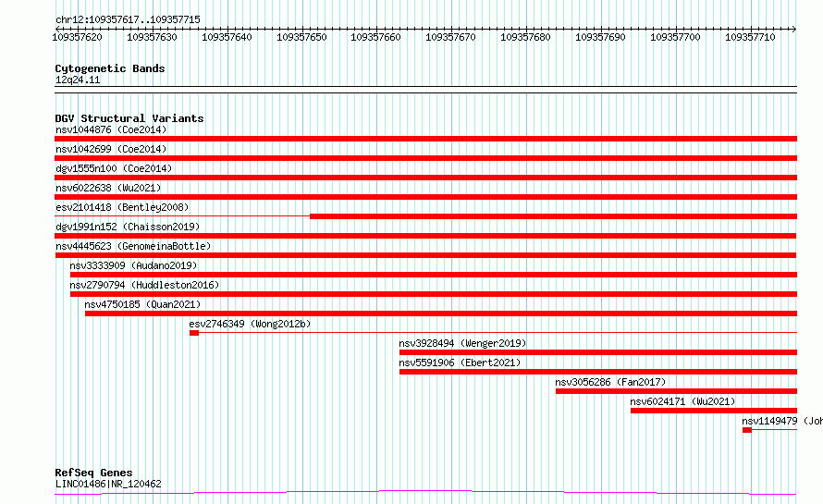Screen dimensions: 823x504
Task: Open variant nsv4750185 (Quan2021) label
Action: coord(142,304)
